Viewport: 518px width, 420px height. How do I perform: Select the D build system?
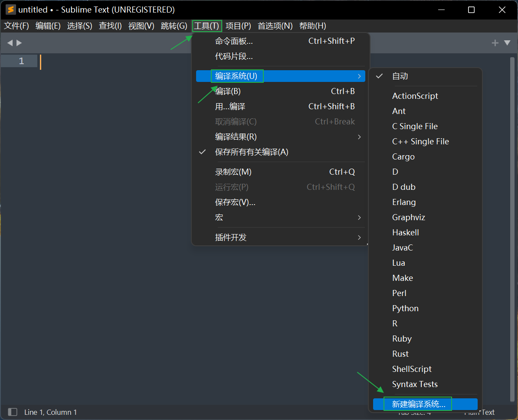tap(425, 172)
